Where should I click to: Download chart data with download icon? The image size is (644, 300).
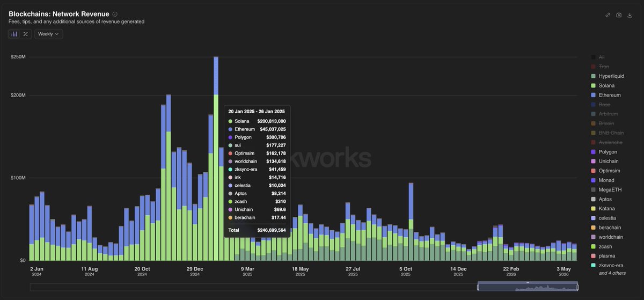[630, 15]
